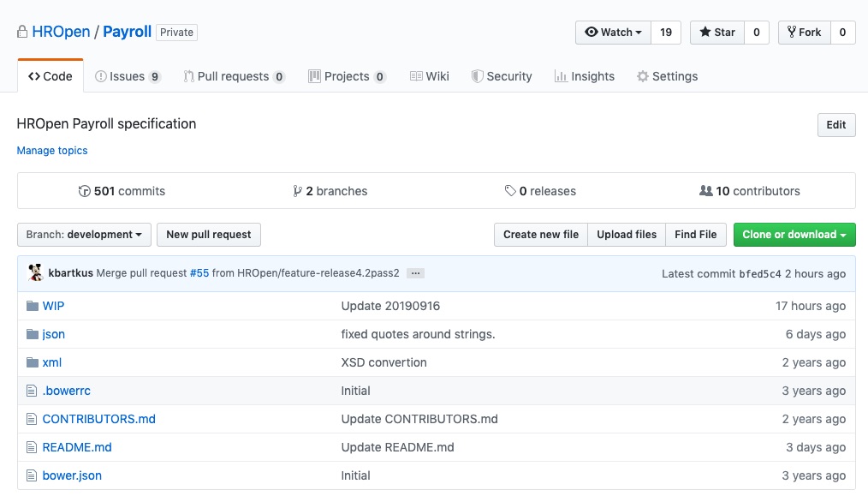Viewport: 868px width, 496px height.
Task: View the 501 commits
Action: pos(122,191)
